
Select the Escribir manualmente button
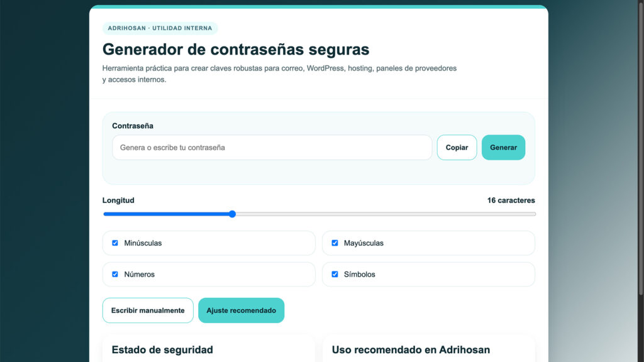coord(148,310)
